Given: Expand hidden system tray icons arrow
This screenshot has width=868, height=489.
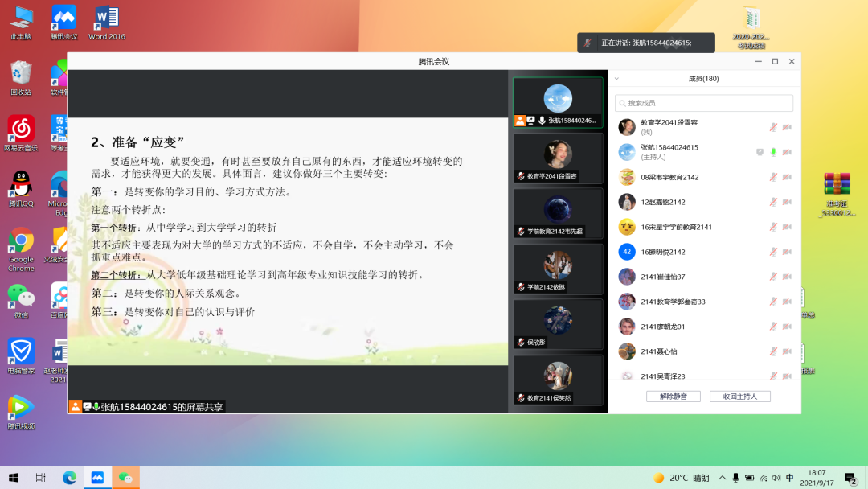Looking at the screenshot, I should point(723,478).
